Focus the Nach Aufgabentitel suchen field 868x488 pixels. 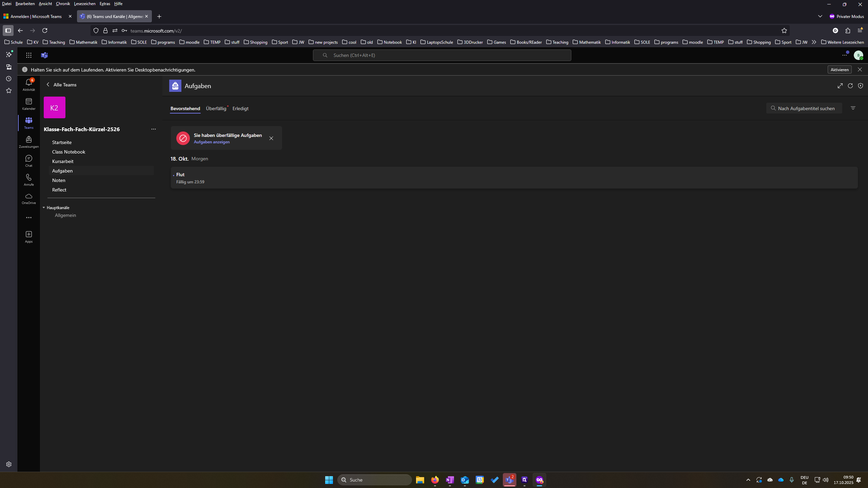click(804, 108)
